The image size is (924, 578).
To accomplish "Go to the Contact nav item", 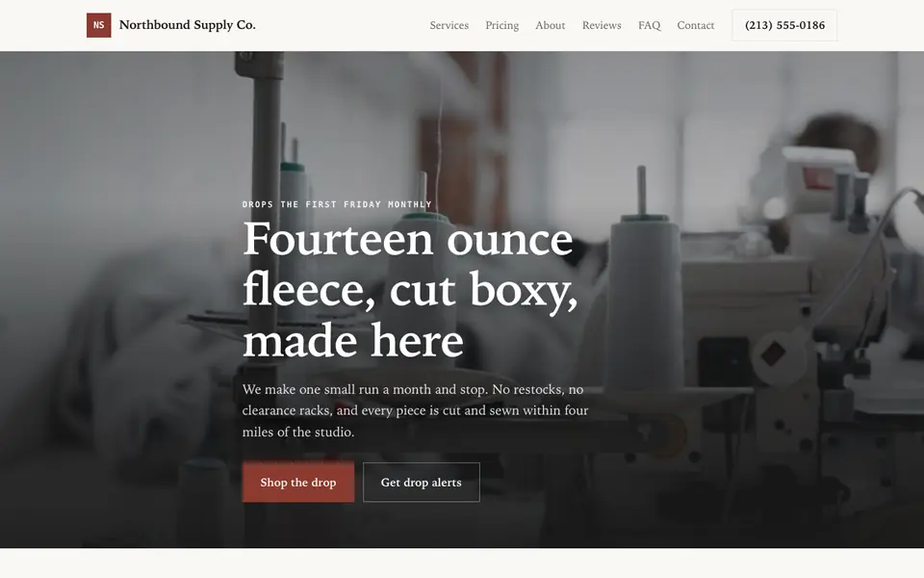I will [x=695, y=25].
